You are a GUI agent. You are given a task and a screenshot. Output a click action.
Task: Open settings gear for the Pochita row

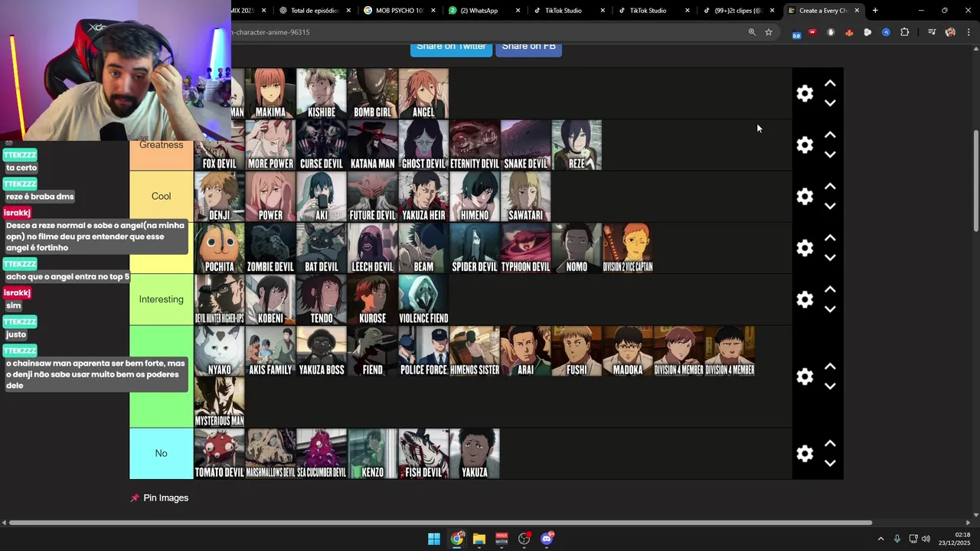tap(805, 248)
